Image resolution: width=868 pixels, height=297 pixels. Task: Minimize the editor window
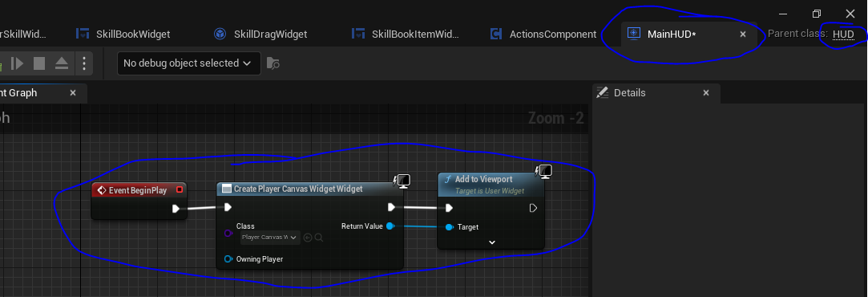tap(783, 14)
